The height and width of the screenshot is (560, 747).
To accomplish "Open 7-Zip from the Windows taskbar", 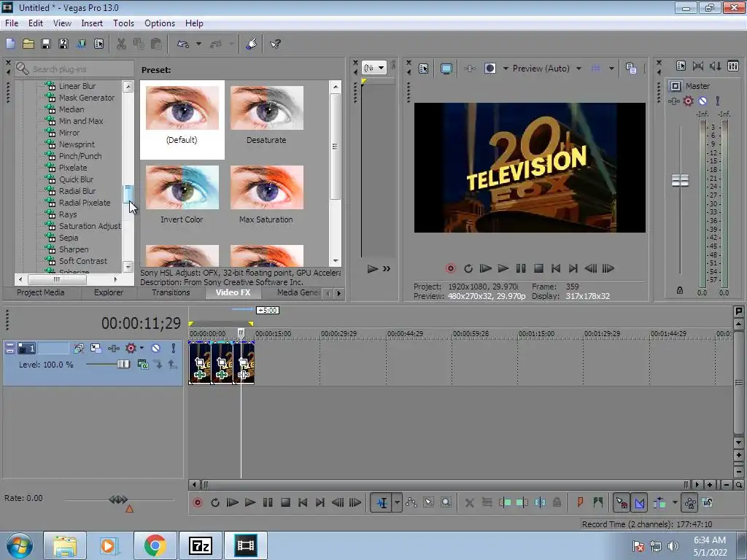I will 200,545.
